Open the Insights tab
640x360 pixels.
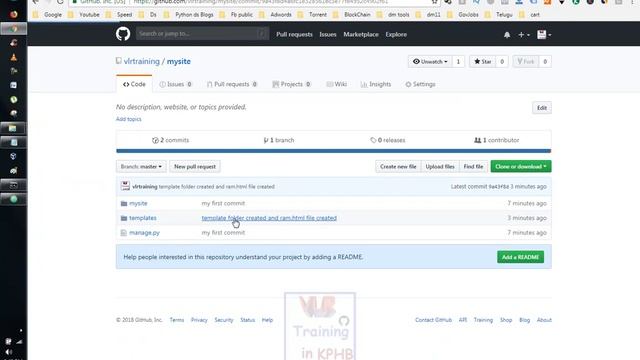point(376,84)
